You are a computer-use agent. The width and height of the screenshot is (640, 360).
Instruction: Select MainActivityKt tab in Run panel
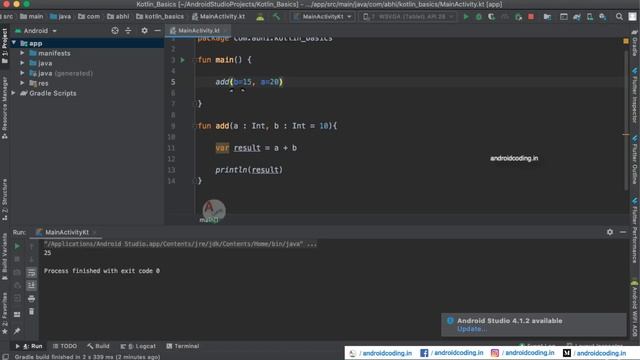66,232
